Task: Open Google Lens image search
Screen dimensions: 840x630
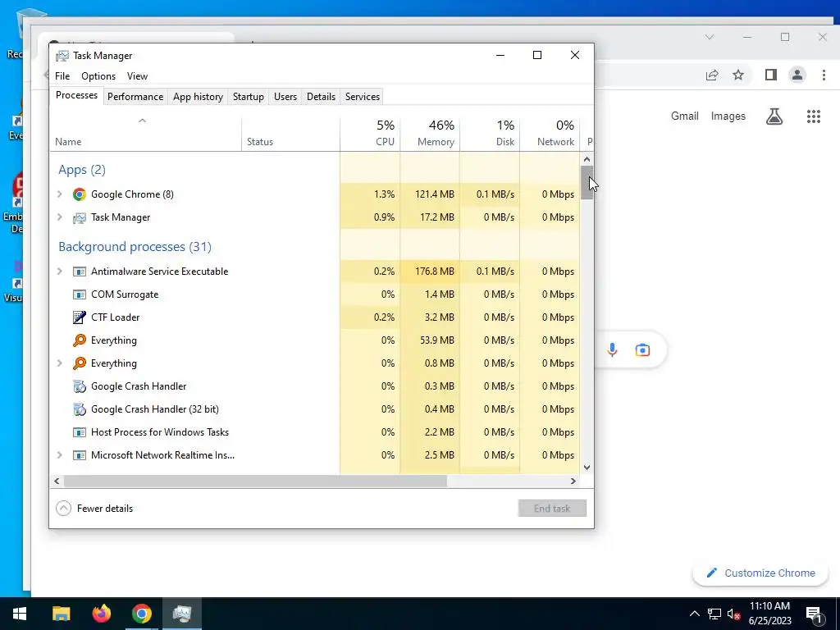Action: pos(642,350)
